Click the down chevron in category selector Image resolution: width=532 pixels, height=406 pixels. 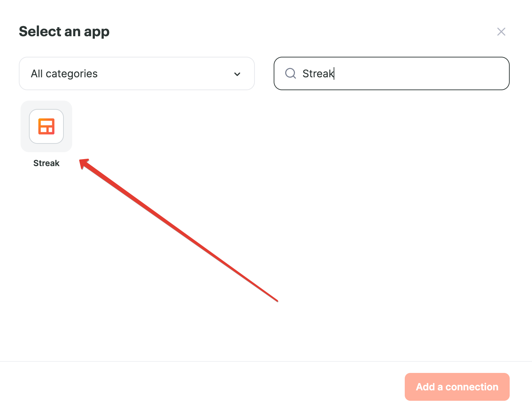pos(237,74)
